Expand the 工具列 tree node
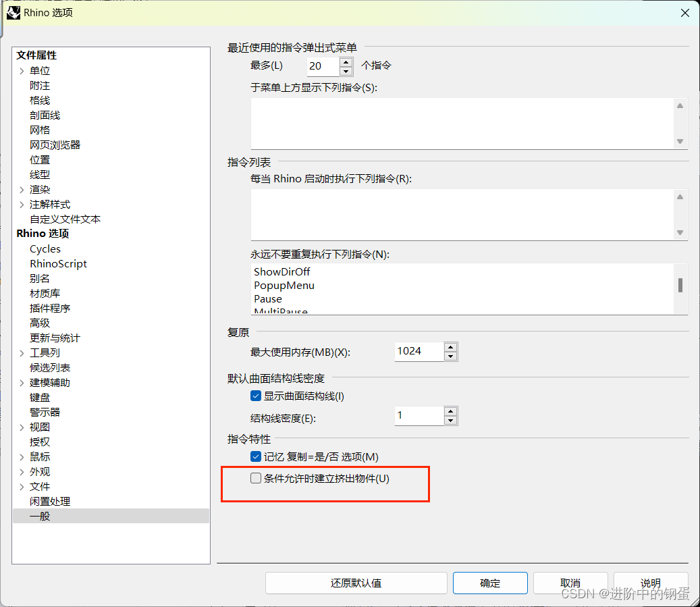 click(22, 353)
